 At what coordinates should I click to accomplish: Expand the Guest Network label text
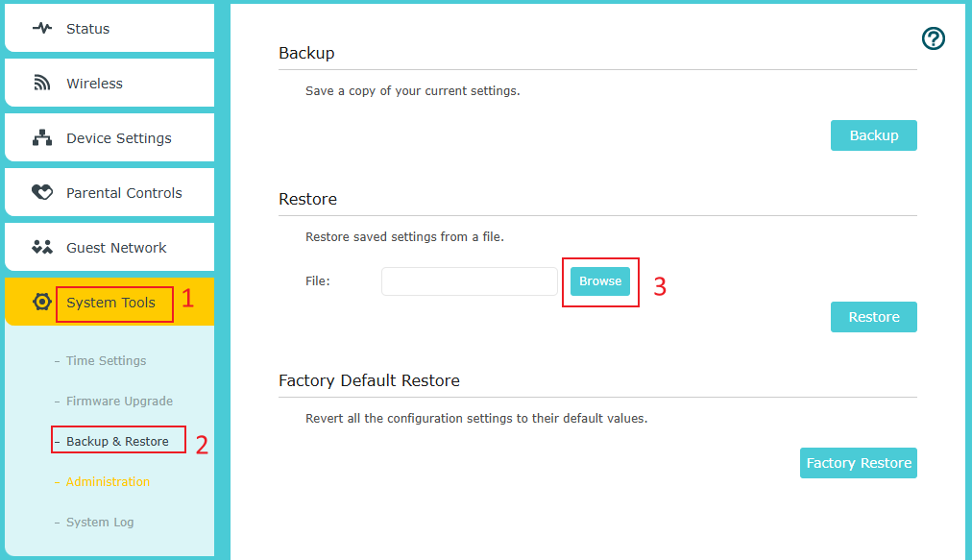coord(116,248)
